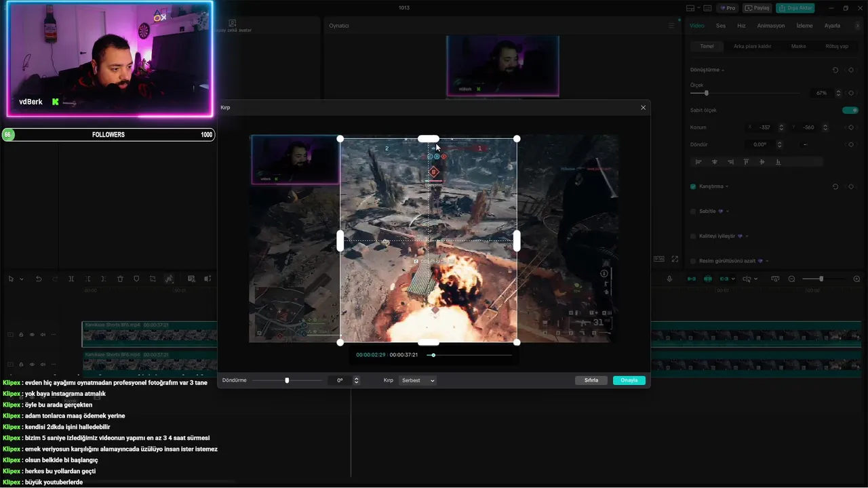Mute the top Kamikaze Shorts track
This screenshot has height=488, width=868.
[43, 334]
